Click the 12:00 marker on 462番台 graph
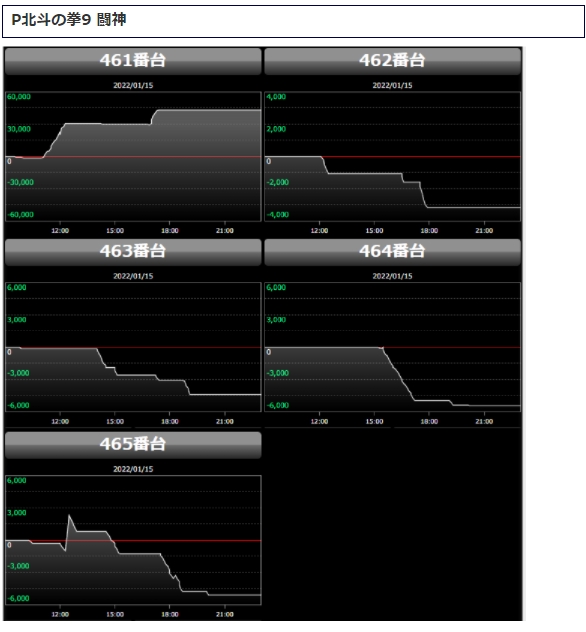The height and width of the screenshot is (632, 586). click(319, 231)
